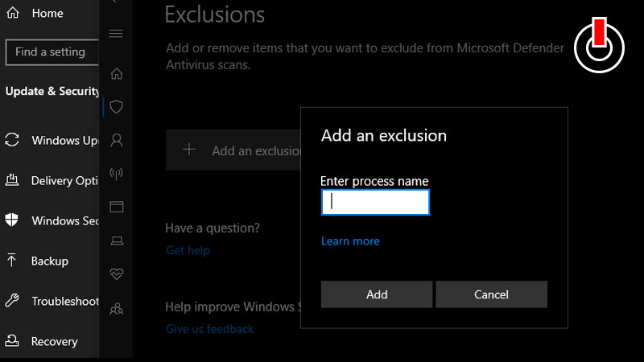644x362 pixels.
Task: Expand the hamburger navigation menu
Action: click(116, 33)
